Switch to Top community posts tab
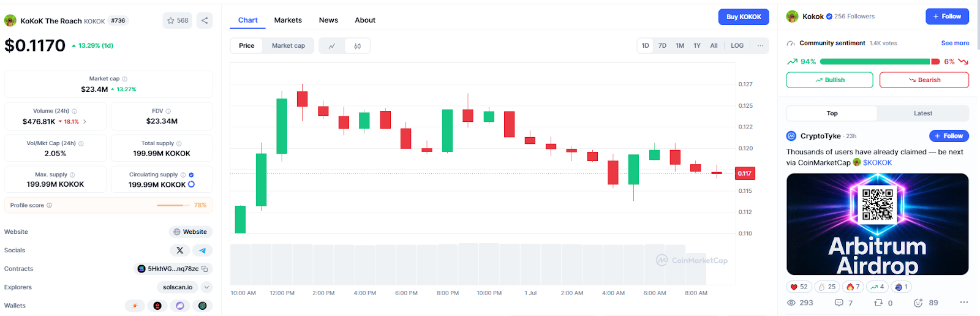Screen dimensions: 980x316 pyautogui.click(x=832, y=113)
